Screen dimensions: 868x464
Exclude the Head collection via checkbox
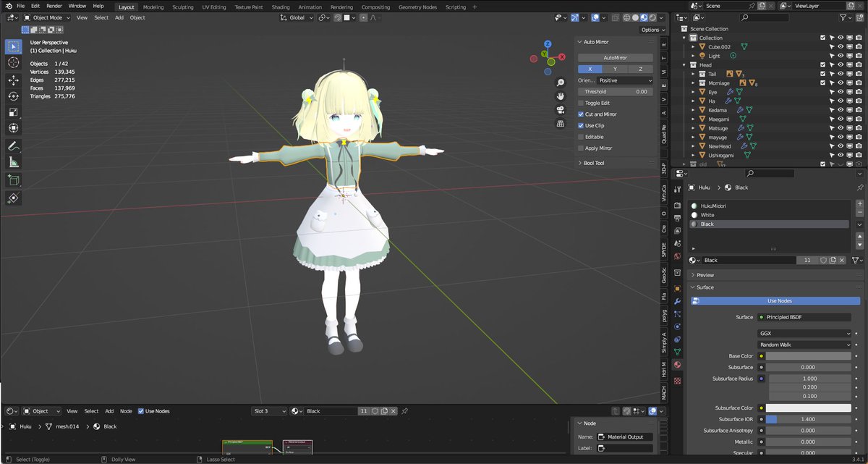822,65
